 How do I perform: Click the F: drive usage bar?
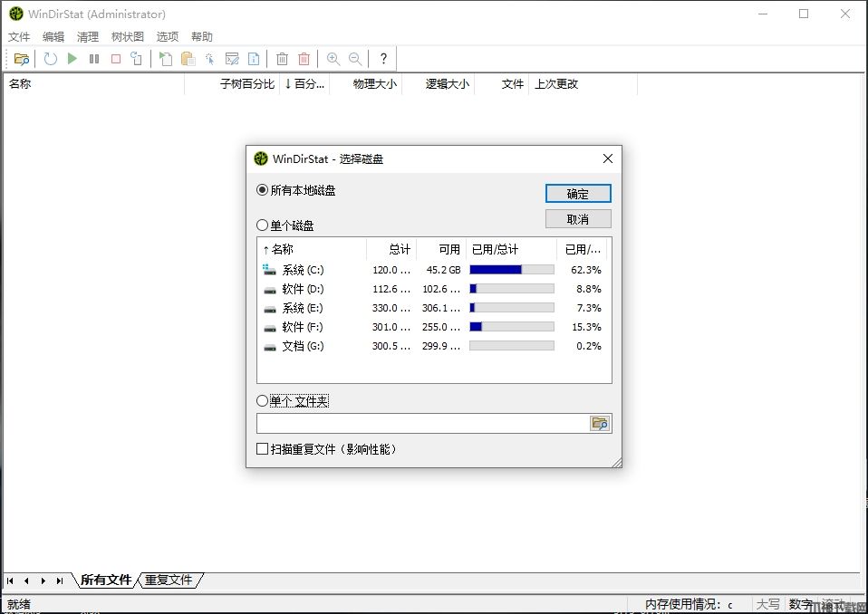coord(512,327)
